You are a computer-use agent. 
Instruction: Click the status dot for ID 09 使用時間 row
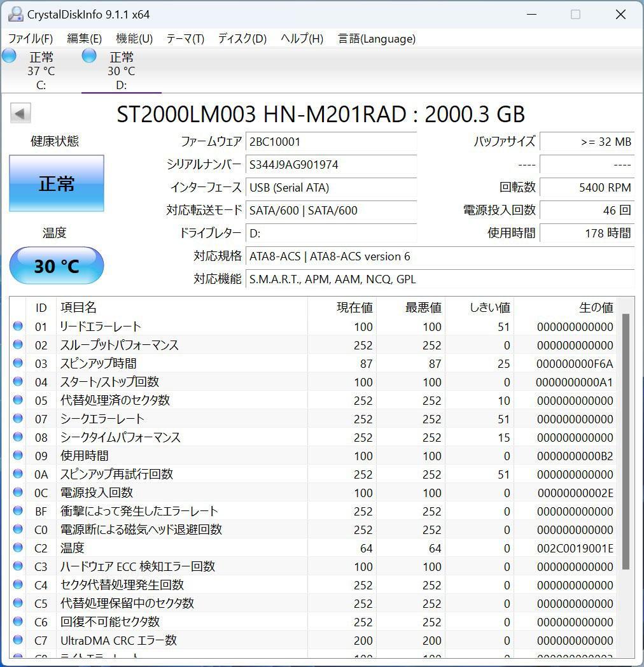18,455
